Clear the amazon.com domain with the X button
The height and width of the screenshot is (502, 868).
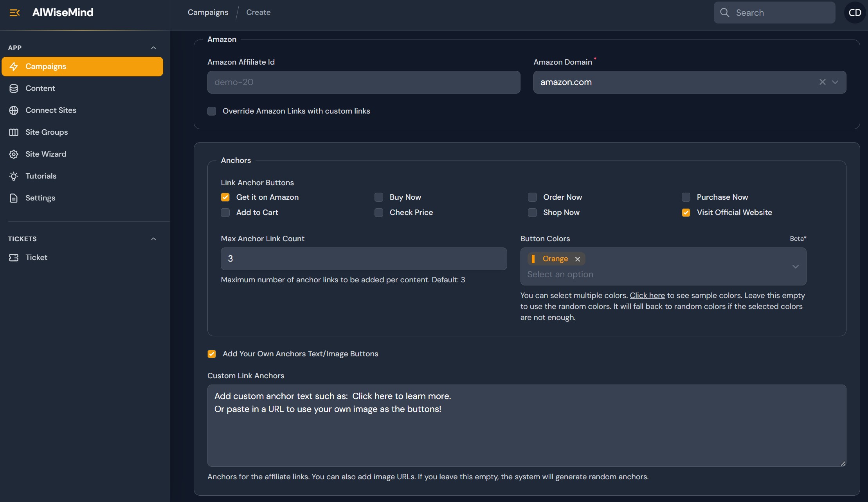823,82
